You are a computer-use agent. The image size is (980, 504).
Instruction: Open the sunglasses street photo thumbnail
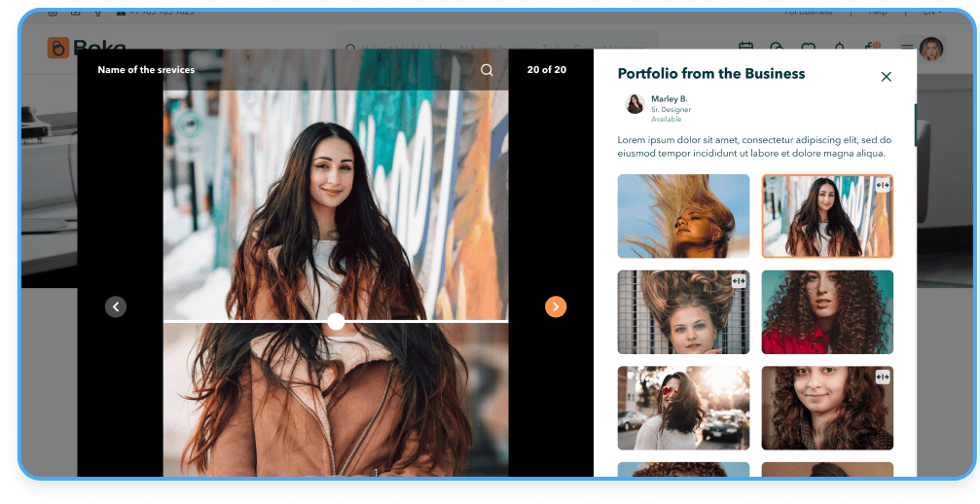click(x=683, y=408)
